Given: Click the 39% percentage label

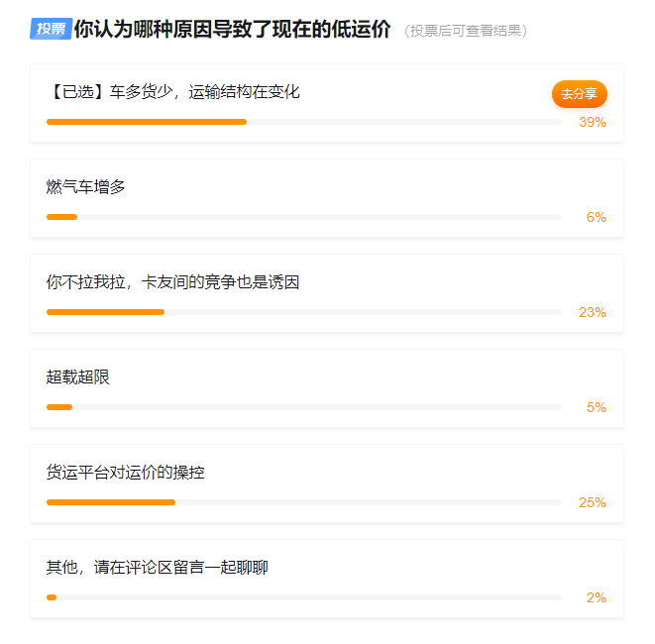Looking at the screenshot, I should click(x=593, y=123).
